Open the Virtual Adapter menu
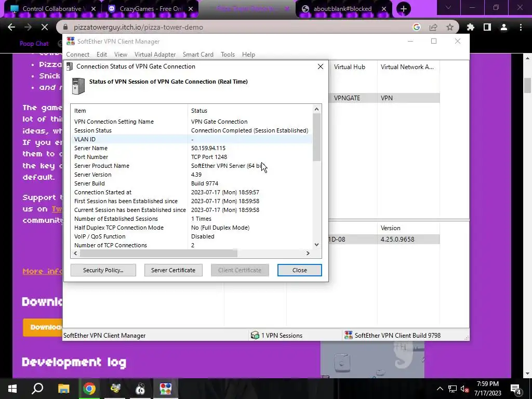Screen dimensions: 532x399 tap(155, 55)
